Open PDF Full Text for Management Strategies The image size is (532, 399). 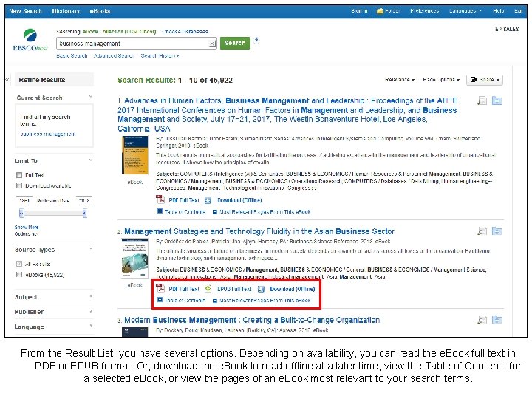[184, 289]
